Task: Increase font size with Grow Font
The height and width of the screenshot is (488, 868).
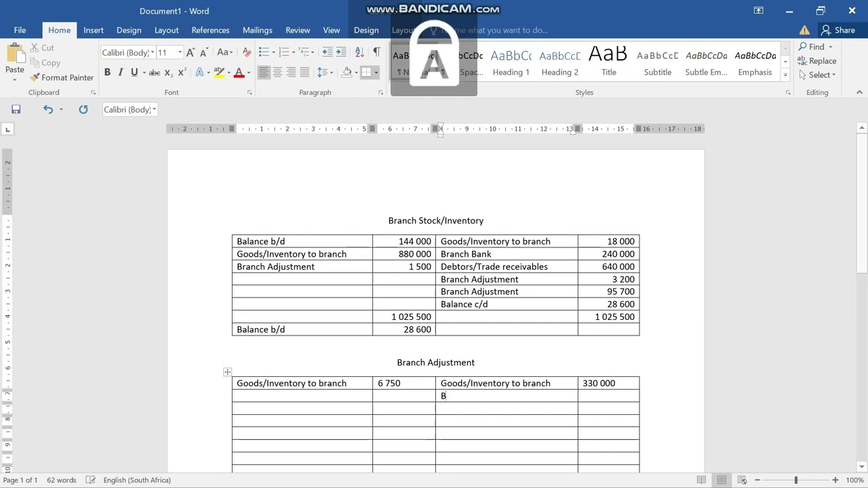Action: click(191, 52)
